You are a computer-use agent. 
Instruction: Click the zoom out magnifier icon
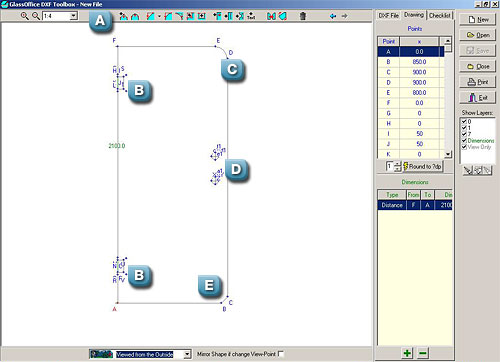click(x=35, y=16)
